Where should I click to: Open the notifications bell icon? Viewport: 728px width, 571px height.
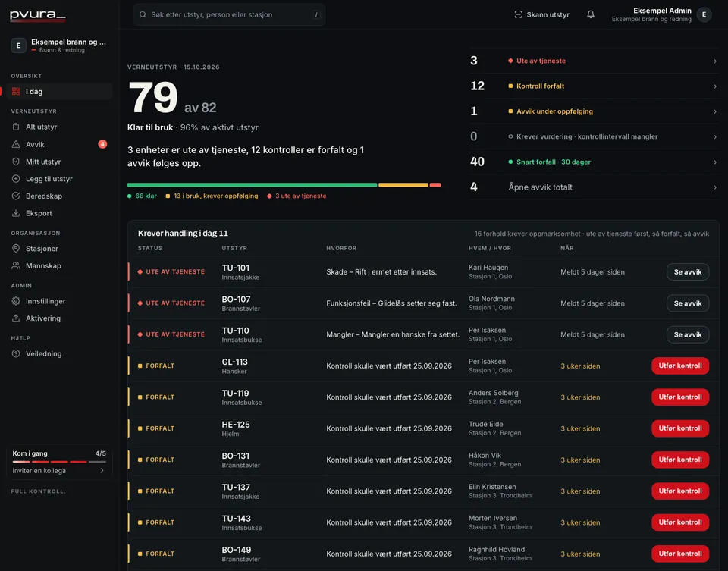[x=590, y=14]
